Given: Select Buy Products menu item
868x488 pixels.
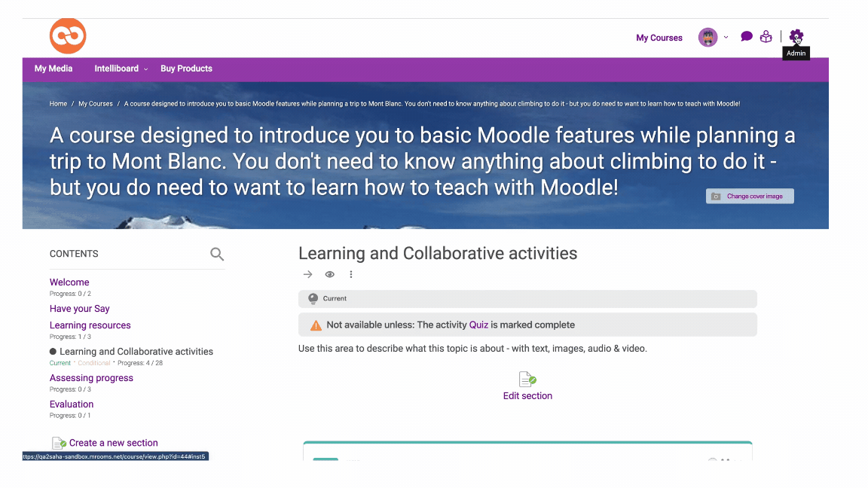Looking at the screenshot, I should coord(187,69).
